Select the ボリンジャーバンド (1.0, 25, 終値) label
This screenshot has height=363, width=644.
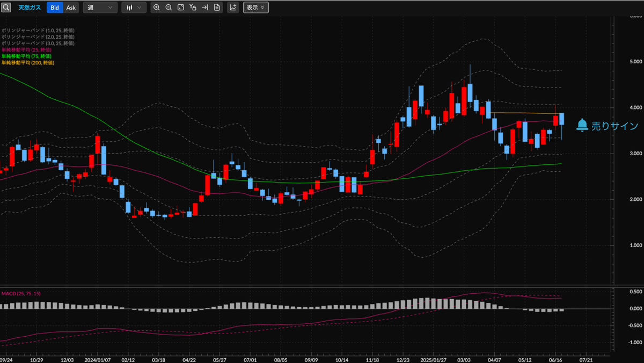(38, 31)
